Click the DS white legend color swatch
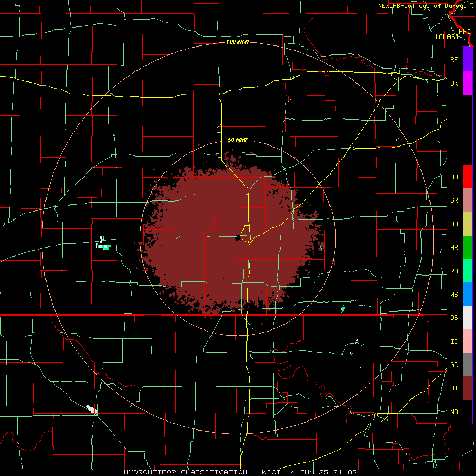The width and height of the screenshot is (476, 476). click(x=467, y=317)
